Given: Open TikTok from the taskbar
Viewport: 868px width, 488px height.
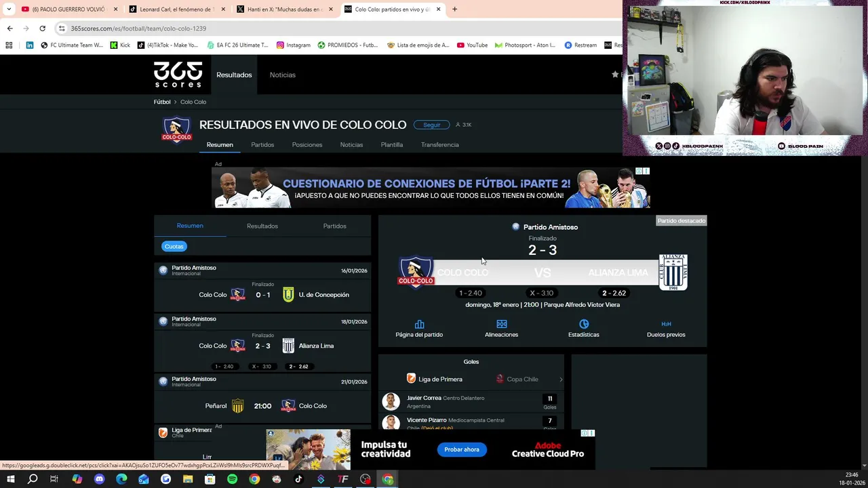Looking at the screenshot, I should pyautogui.click(x=298, y=479).
